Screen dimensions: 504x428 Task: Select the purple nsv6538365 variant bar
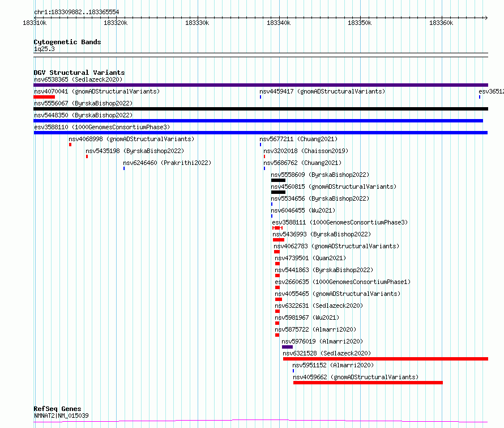point(260,85)
